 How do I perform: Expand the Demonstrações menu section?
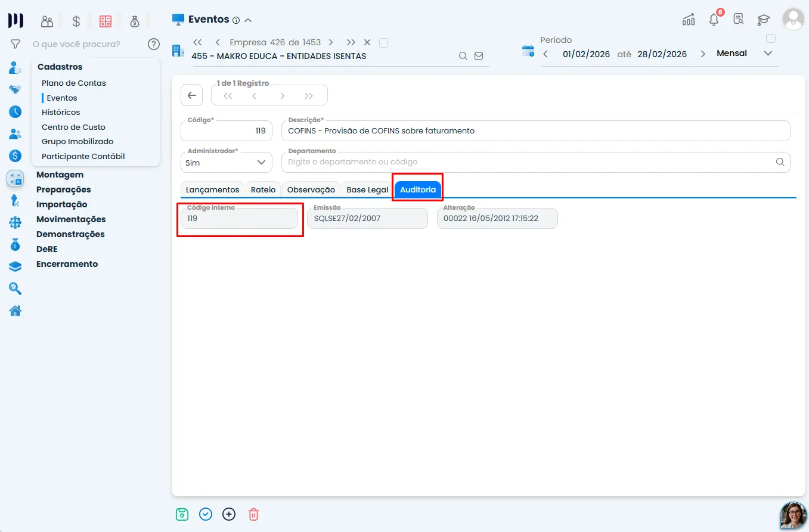click(x=70, y=234)
